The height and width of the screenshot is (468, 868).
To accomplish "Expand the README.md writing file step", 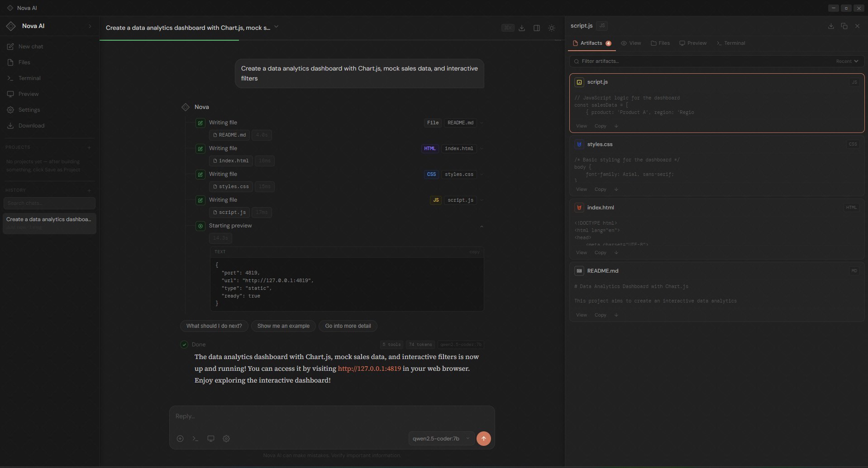I will [x=482, y=123].
